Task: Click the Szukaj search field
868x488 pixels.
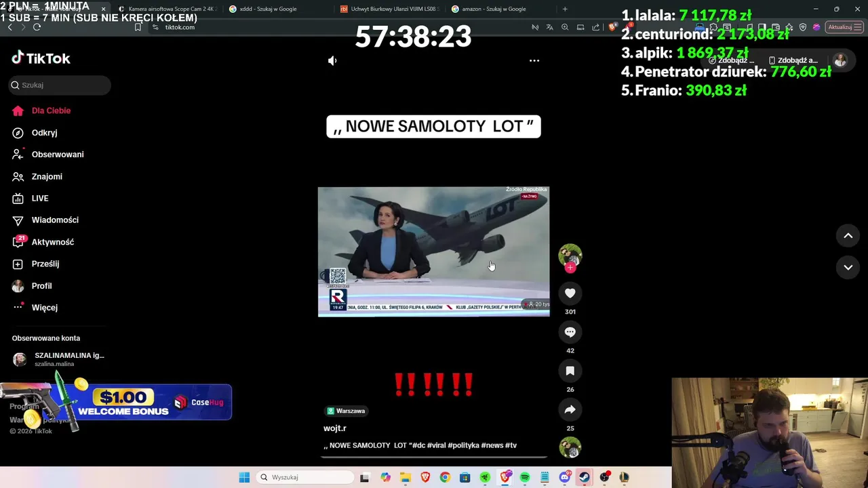Action: [x=60, y=85]
